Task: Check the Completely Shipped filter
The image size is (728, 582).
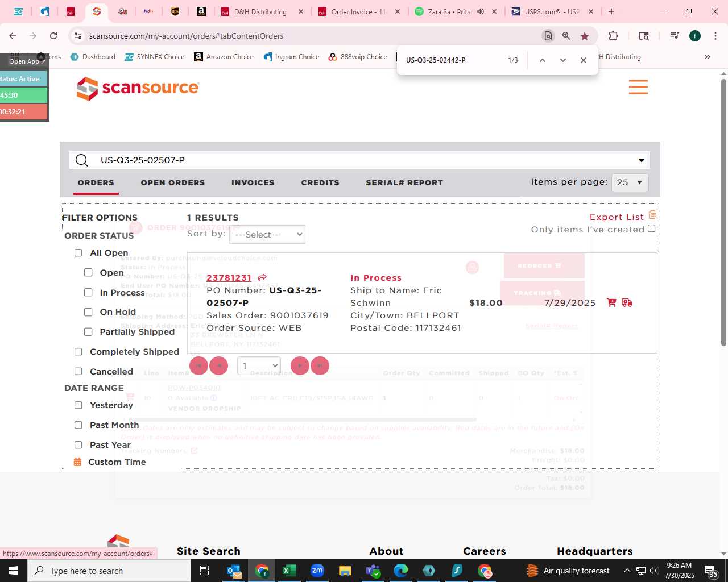Action: point(78,352)
